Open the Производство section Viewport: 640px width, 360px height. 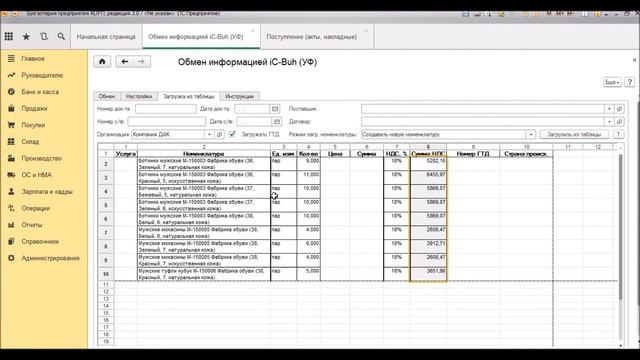42,158
